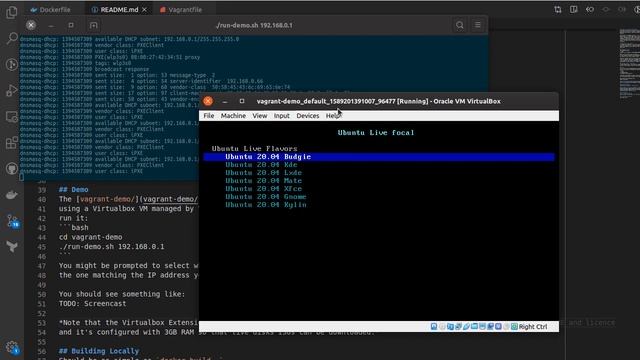Minimize the terminal window
This screenshot has height=360, width=640.
tap(51, 25)
